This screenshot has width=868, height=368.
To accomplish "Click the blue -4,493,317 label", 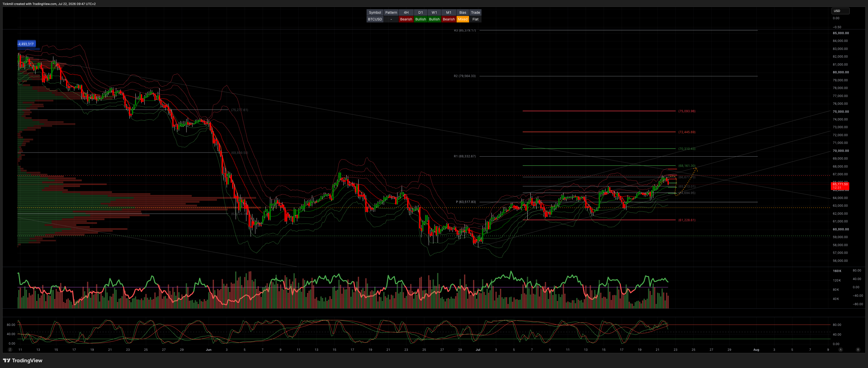I will coord(26,44).
